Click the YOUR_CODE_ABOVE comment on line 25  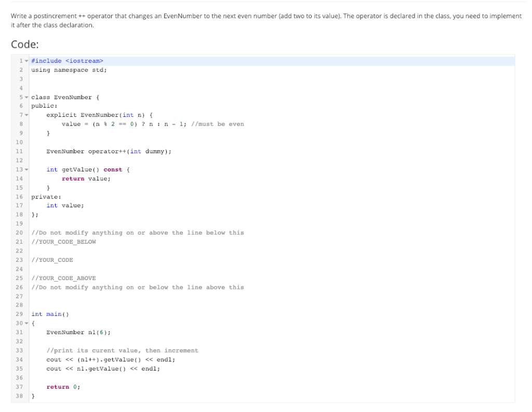[x=62, y=278]
